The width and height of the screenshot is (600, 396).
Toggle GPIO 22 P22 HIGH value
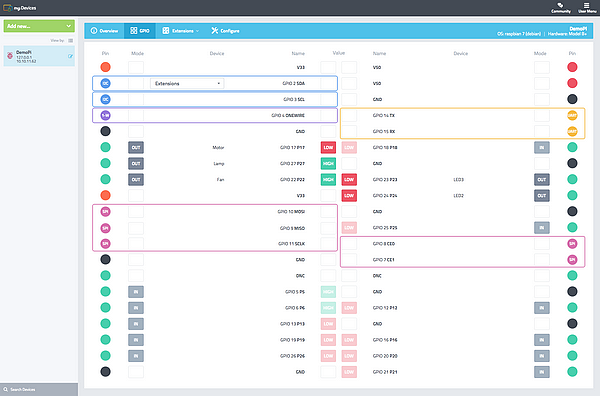pyautogui.click(x=328, y=179)
